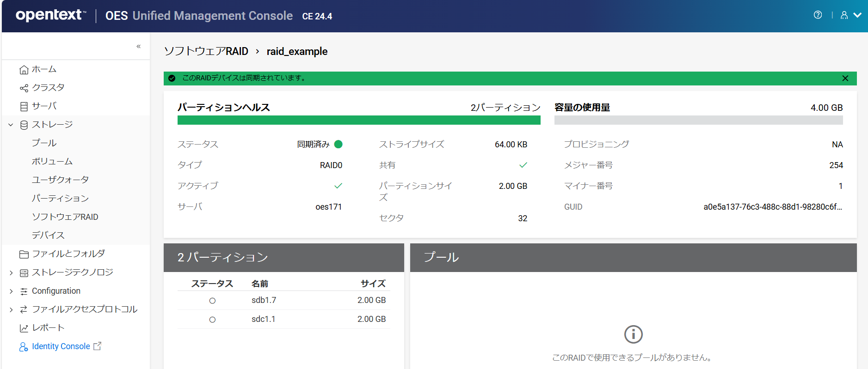Click the Software RAID breadcrumb link
This screenshot has width=868, height=369.
(x=206, y=51)
